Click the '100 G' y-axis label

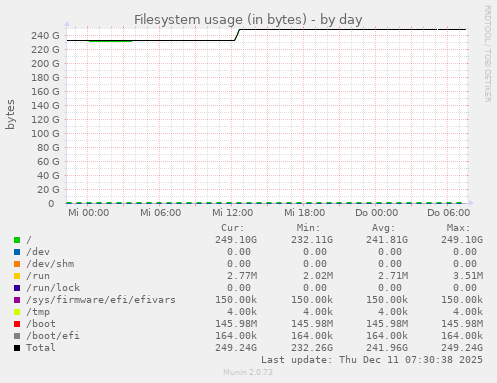click(x=45, y=133)
